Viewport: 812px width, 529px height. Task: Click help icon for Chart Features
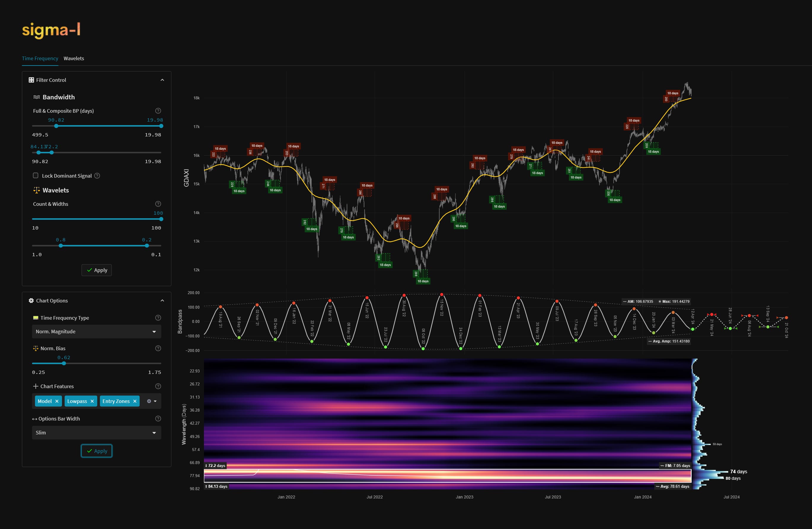(x=158, y=386)
